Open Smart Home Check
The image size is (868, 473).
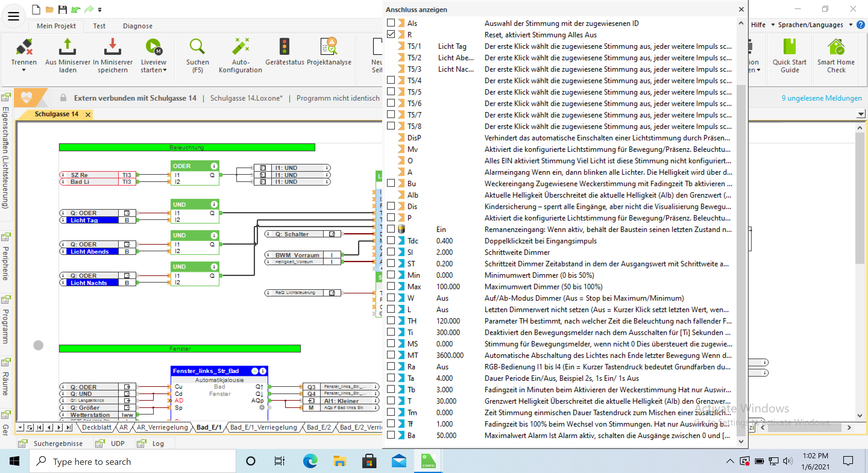coord(836,47)
